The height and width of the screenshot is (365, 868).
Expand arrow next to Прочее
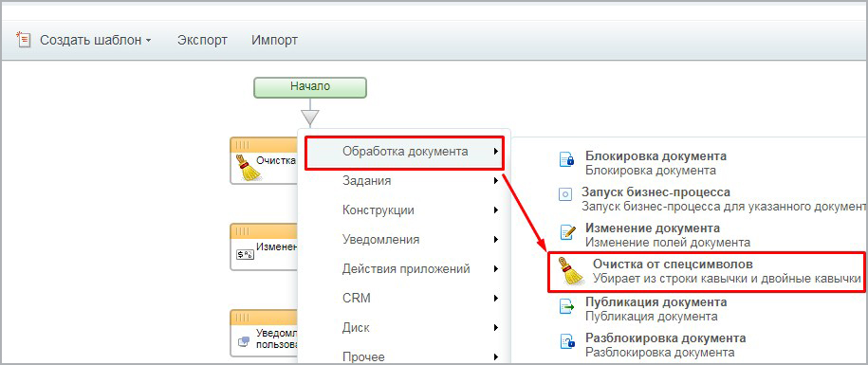click(x=496, y=356)
